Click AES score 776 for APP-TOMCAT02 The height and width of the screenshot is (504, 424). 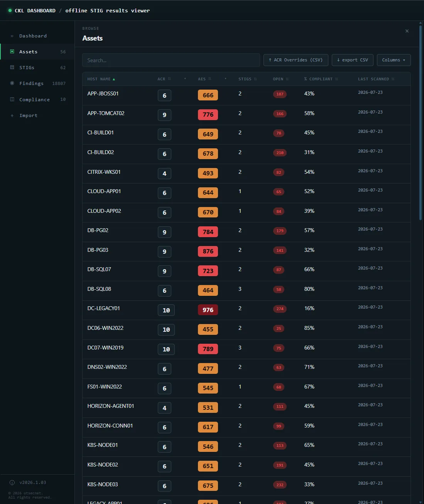[x=208, y=114]
